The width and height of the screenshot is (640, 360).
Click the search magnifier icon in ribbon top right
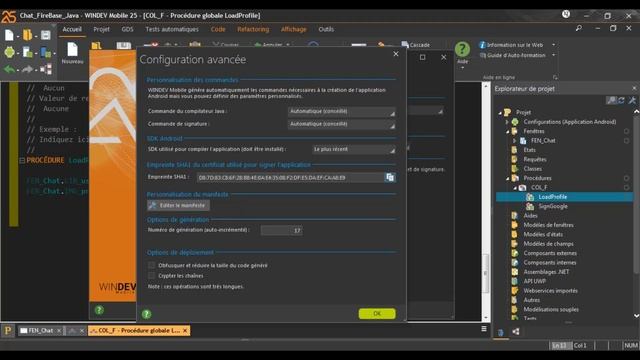click(x=579, y=28)
